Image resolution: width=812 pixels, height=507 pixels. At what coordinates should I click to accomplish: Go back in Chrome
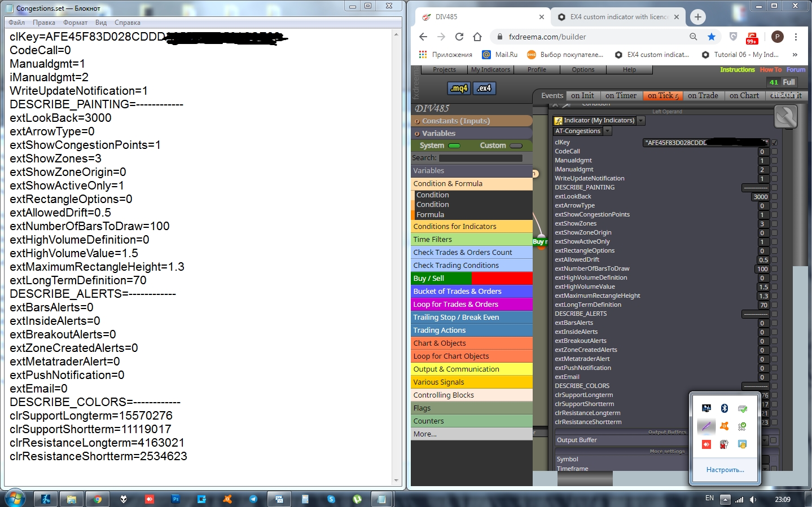click(x=423, y=37)
